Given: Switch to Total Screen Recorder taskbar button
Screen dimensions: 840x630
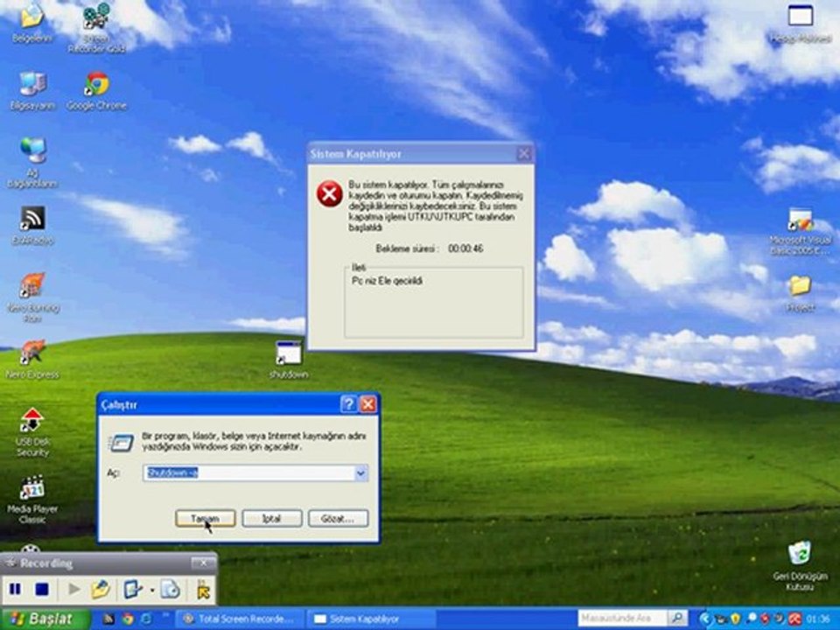Looking at the screenshot, I should pos(240,619).
